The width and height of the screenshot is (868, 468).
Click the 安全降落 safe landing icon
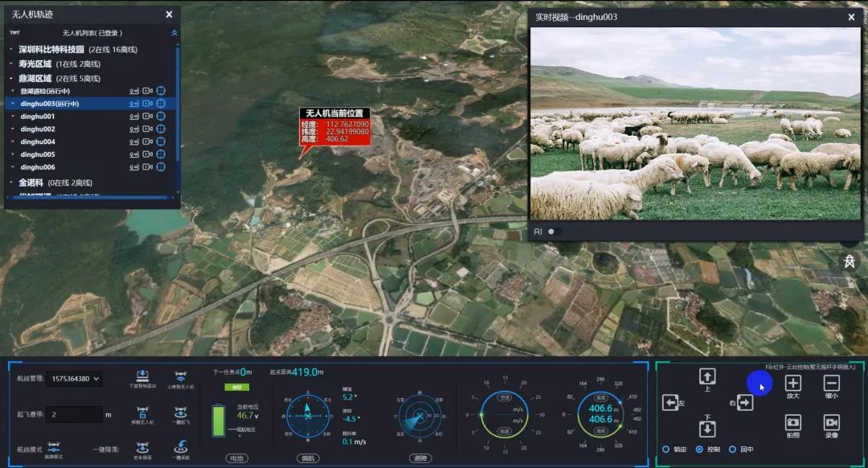click(142, 446)
